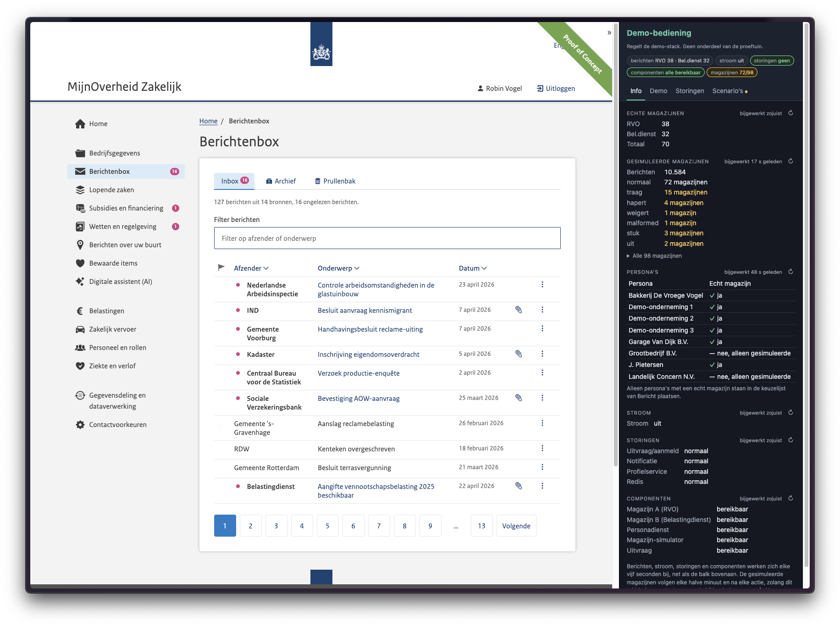Open the options menu for the Gemeente Rotterdam message

(x=542, y=467)
